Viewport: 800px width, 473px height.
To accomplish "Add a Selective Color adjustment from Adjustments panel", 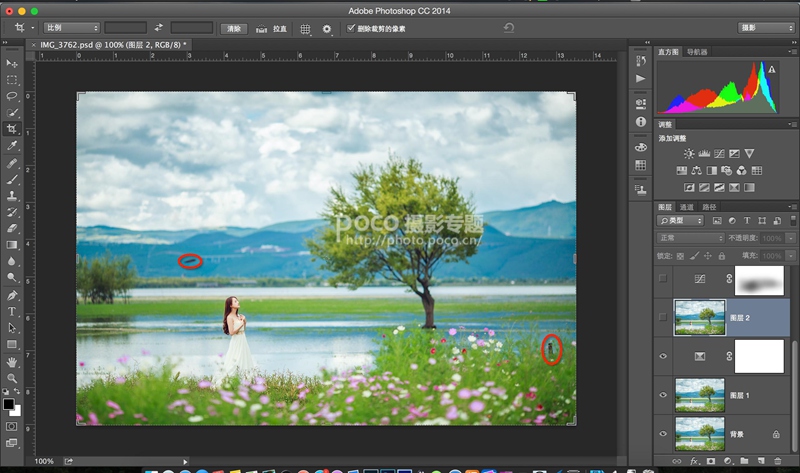I will pos(734,188).
